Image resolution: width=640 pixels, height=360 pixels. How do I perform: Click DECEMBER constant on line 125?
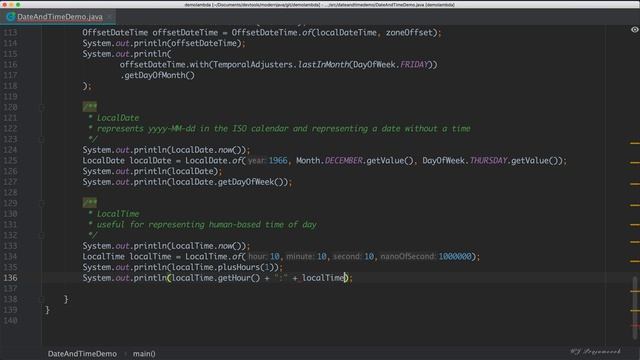click(343, 160)
